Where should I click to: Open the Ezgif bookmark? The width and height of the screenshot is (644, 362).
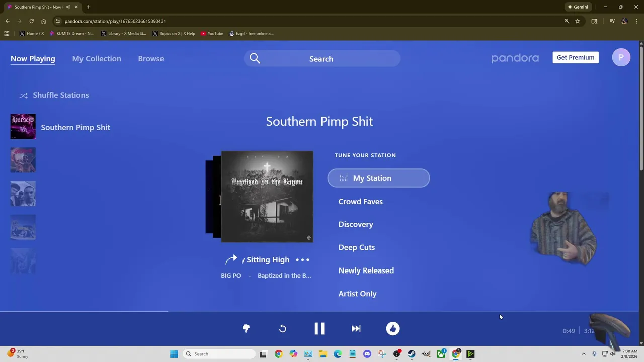[251, 34]
